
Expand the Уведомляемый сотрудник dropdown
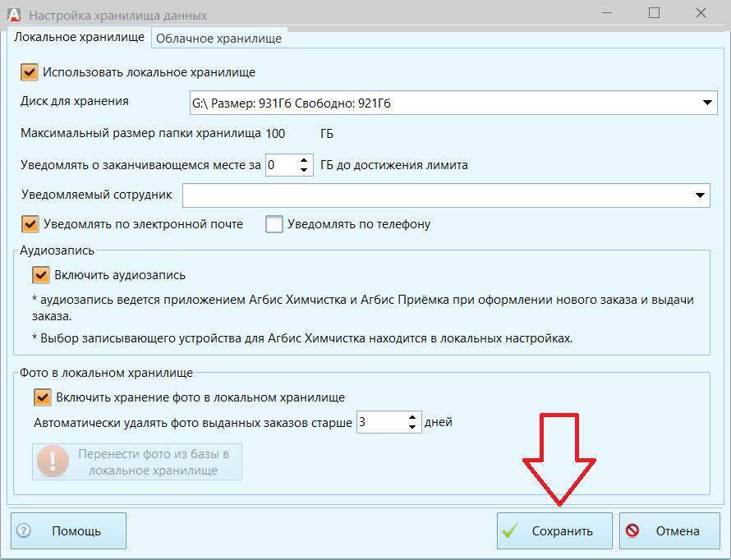click(x=700, y=195)
